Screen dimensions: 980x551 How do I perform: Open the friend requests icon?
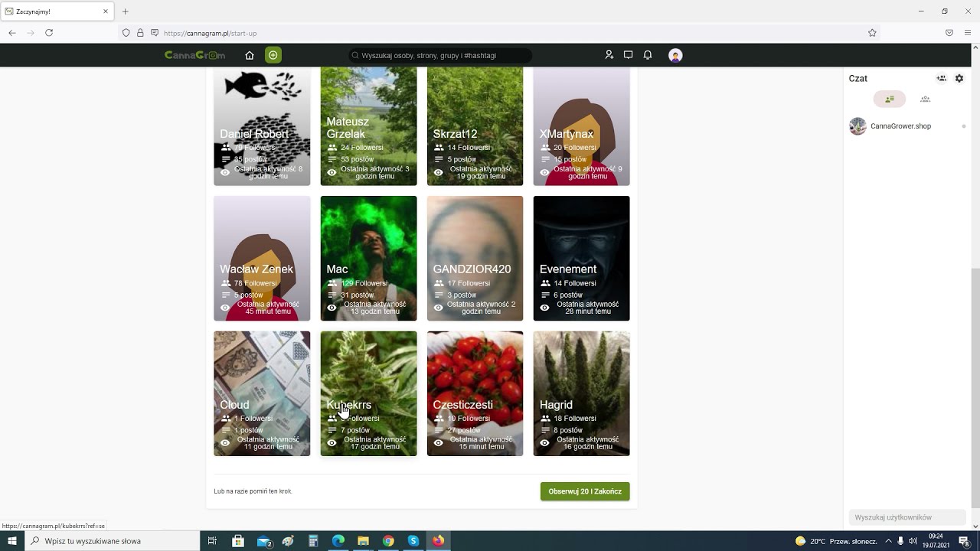tap(609, 55)
